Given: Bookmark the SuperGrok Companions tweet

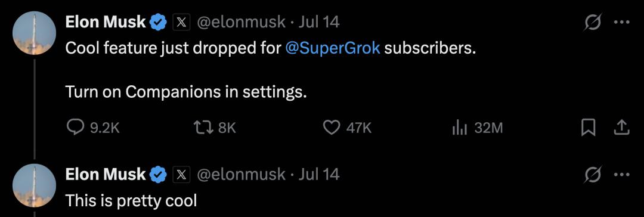Looking at the screenshot, I should (x=588, y=128).
